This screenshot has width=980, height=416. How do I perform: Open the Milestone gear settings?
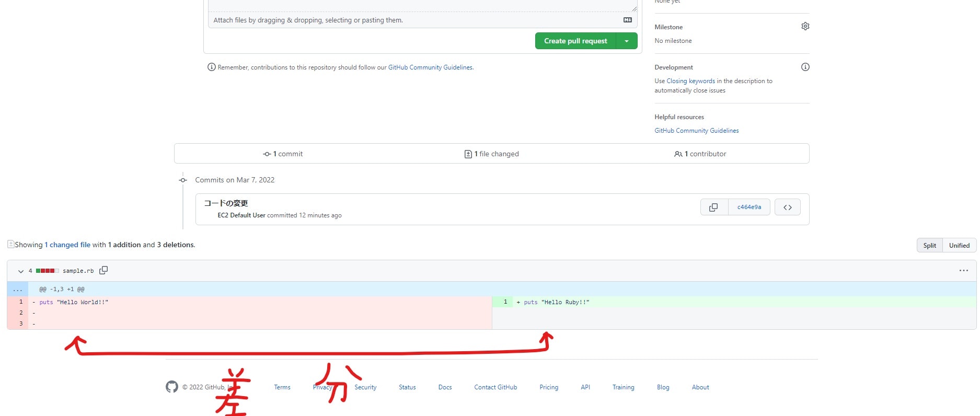coord(805,26)
